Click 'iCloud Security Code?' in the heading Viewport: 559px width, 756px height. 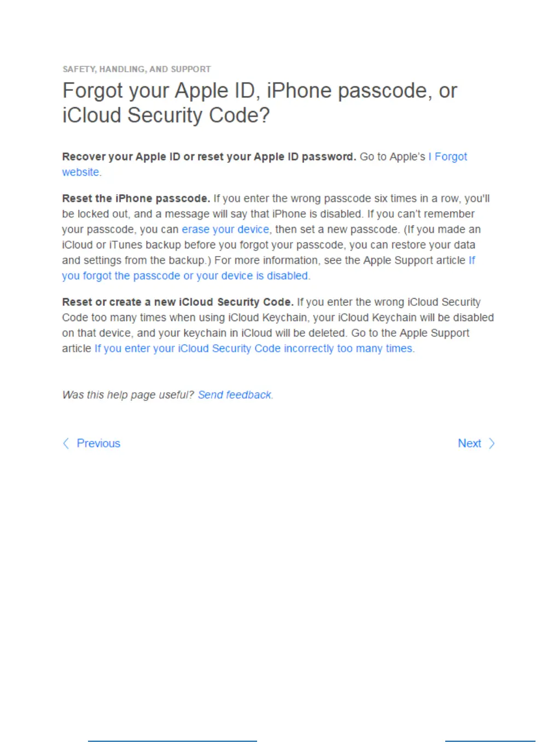(166, 115)
